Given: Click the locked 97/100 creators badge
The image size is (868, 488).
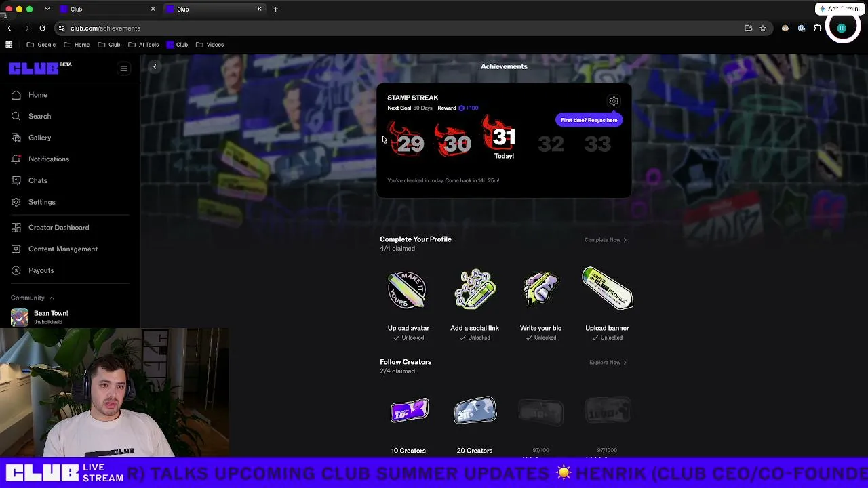Looking at the screenshot, I should coord(540,411).
